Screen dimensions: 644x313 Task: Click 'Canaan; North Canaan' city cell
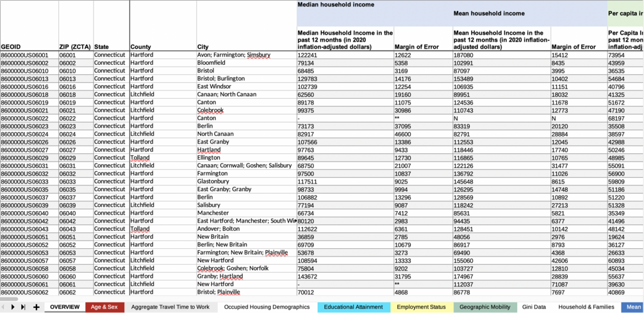pos(247,94)
